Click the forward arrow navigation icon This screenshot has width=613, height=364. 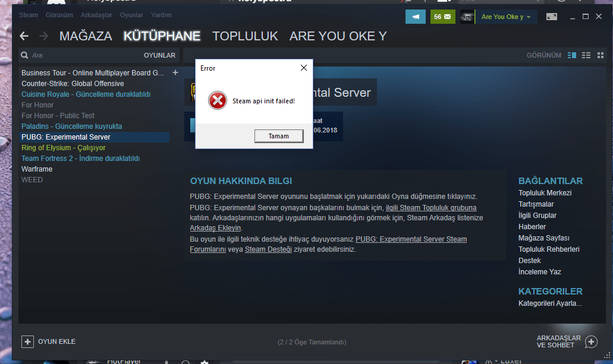[43, 36]
